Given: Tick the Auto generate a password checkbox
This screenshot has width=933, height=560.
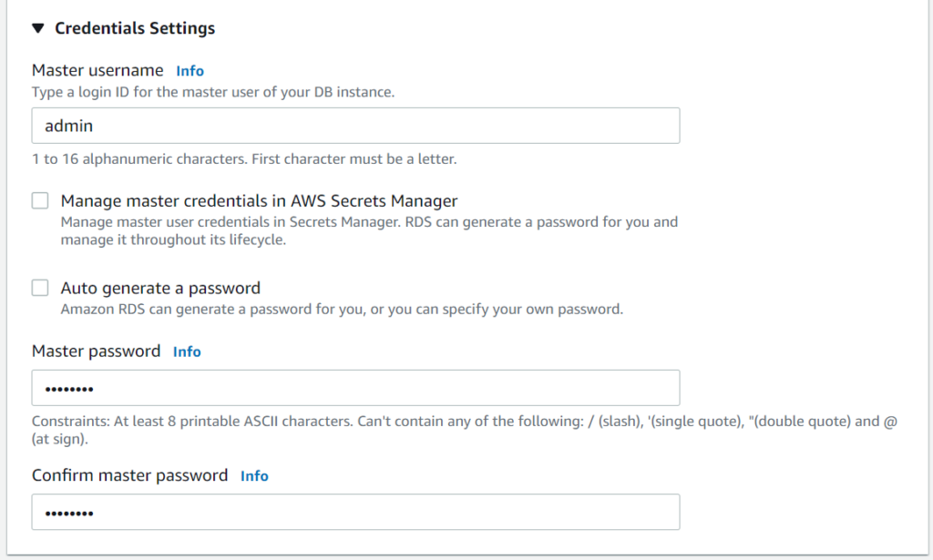Looking at the screenshot, I should pos(40,288).
